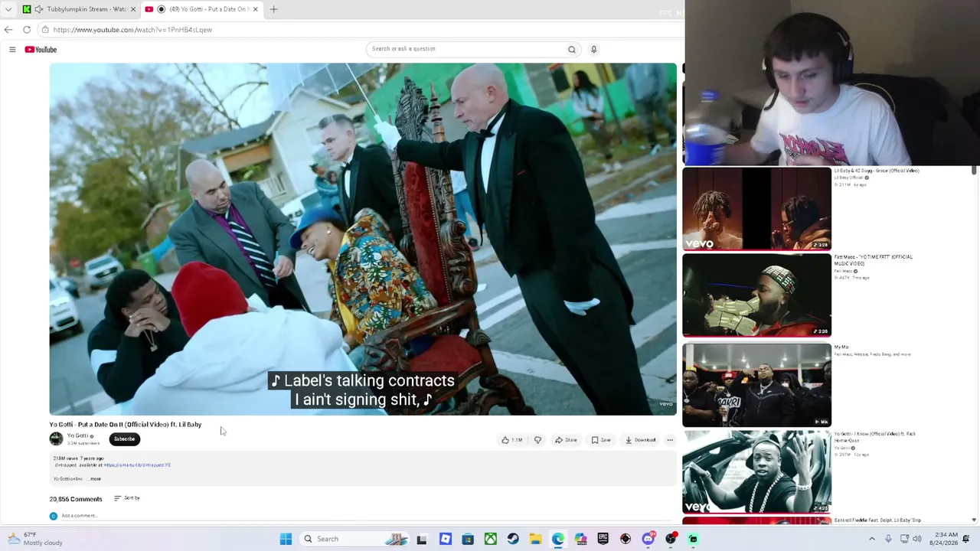Open more video actions ellipsis menu
This screenshot has height=551, width=980.
click(670, 440)
